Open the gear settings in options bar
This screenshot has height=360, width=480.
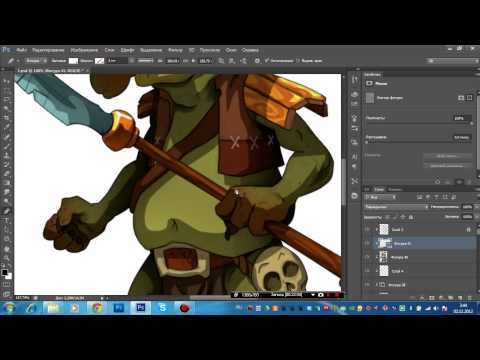tap(257, 61)
